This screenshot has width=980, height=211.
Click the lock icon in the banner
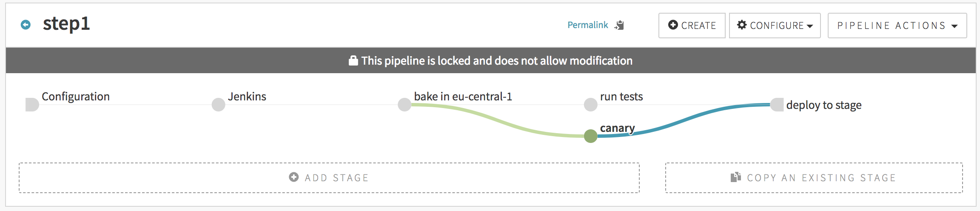click(x=353, y=61)
